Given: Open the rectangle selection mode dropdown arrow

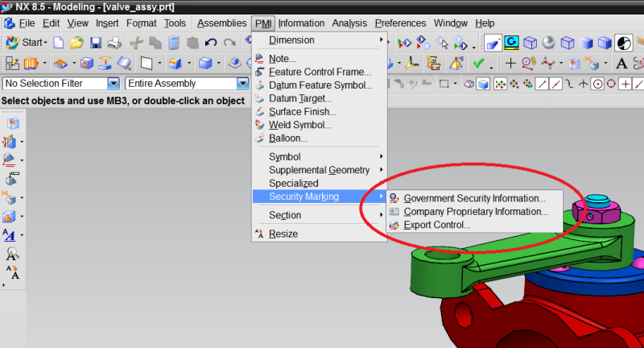Looking at the screenshot, I should [455, 84].
